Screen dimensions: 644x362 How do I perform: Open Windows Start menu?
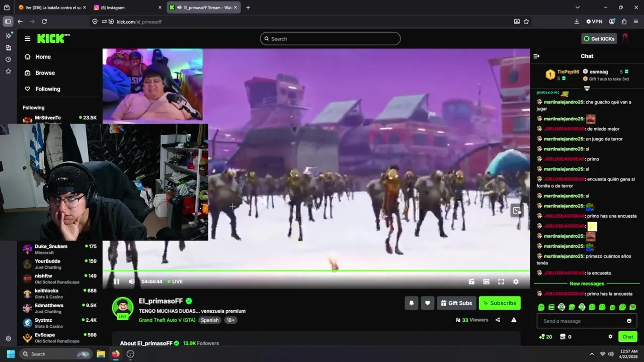coord(11,354)
